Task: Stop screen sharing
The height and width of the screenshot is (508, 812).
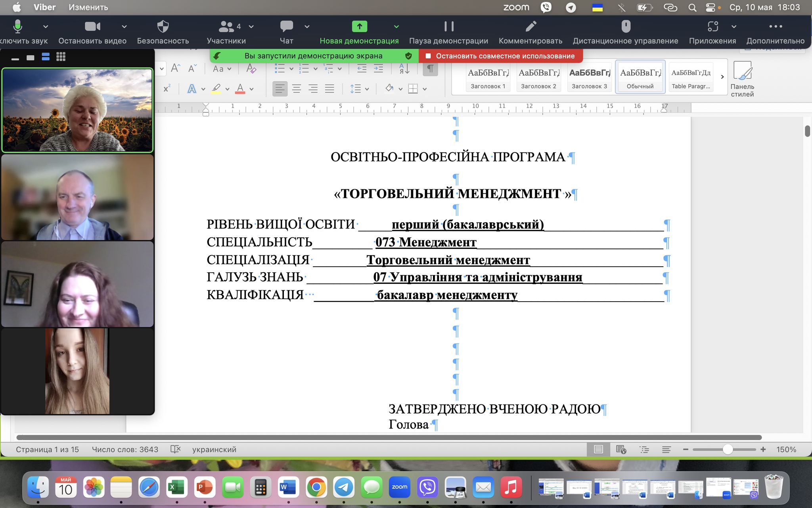Action: coord(501,56)
